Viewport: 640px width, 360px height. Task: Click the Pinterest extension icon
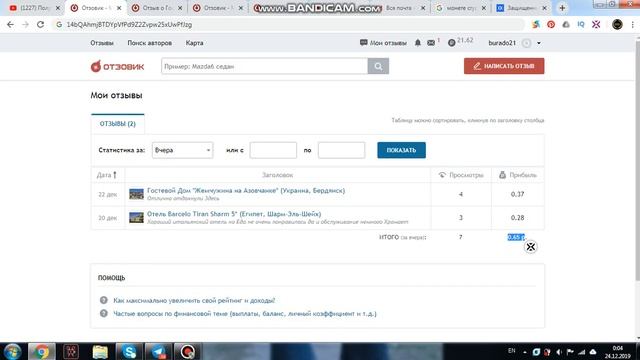[x=551, y=24]
